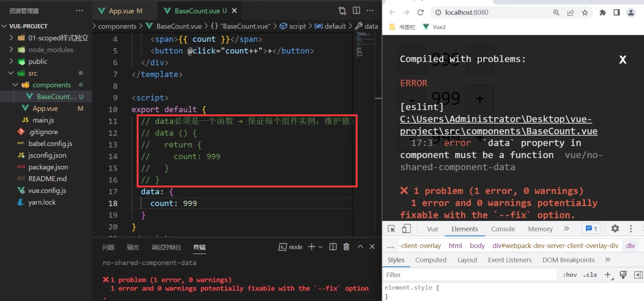Toggle DevTools device toolbar
Screen dimensions: 644x301
pyautogui.click(x=406, y=229)
